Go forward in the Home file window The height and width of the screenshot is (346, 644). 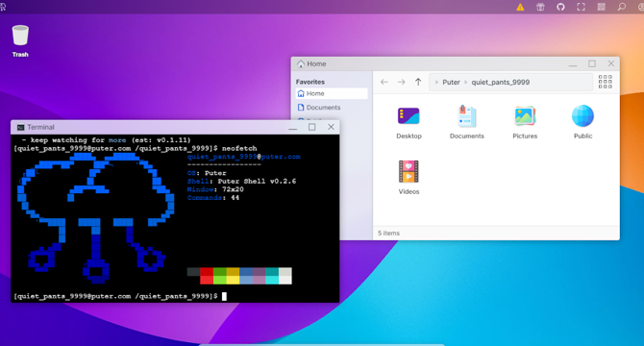click(x=401, y=82)
